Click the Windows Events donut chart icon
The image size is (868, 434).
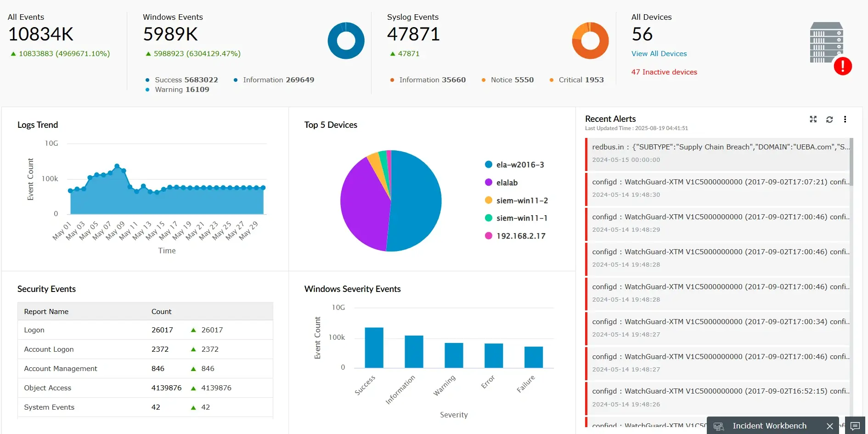[346, 40]
